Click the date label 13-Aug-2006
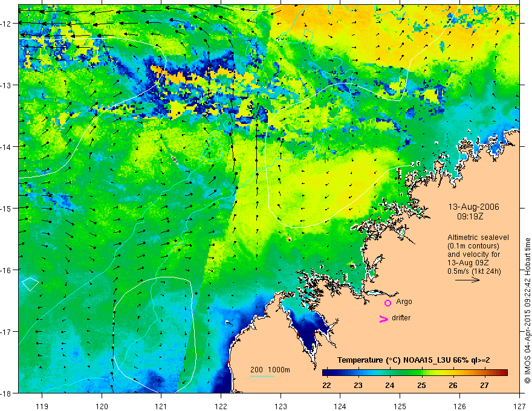Image resolution: width=532 pixels, height=411 pixels. tap(473, 207)
